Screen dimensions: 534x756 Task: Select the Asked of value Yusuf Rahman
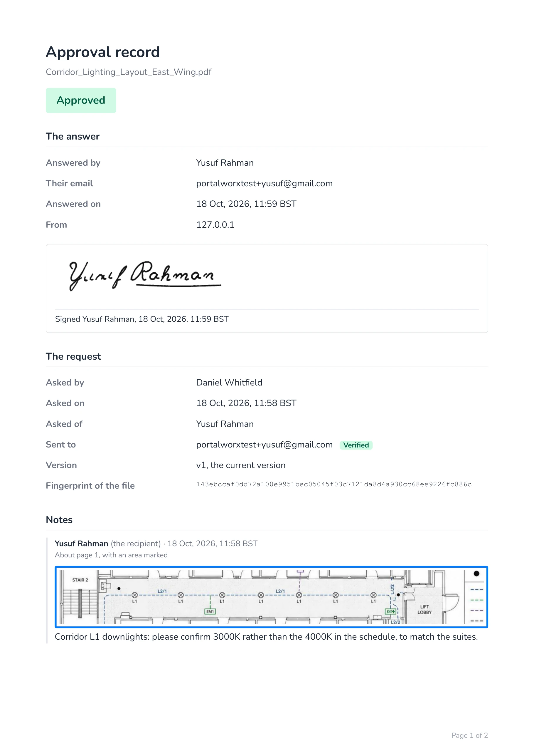click(x=225, y=424)
